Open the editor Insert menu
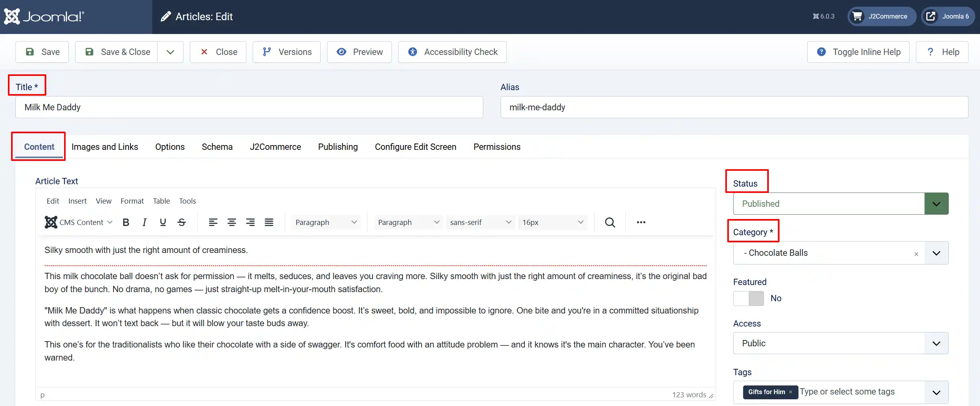The image size is (980, 406). pyautogui.click(x=77, y=201)
